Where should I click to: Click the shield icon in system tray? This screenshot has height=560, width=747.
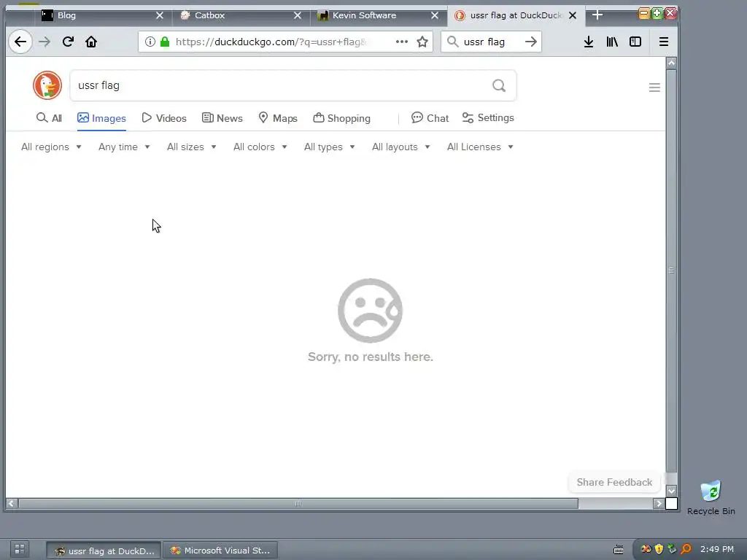659,549
